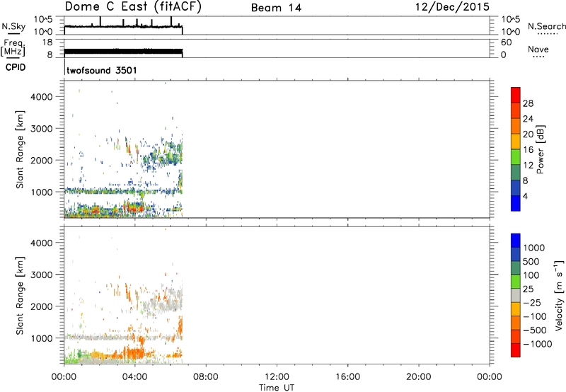
Task: Click the '1000' tick on velocity panel axis
Action: click(x=42, y=338)
